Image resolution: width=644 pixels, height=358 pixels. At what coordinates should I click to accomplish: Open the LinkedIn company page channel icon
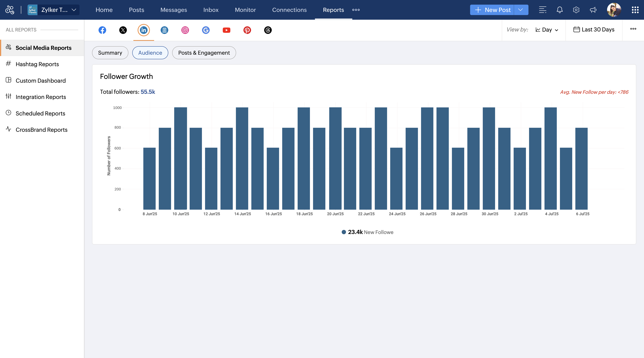coord(164,30)
